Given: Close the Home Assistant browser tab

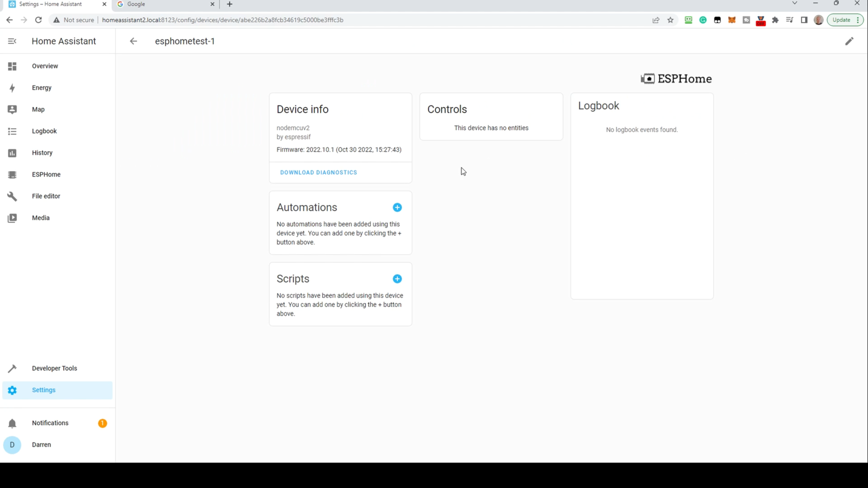Looking at the screenshot, I should click(104, 4).
